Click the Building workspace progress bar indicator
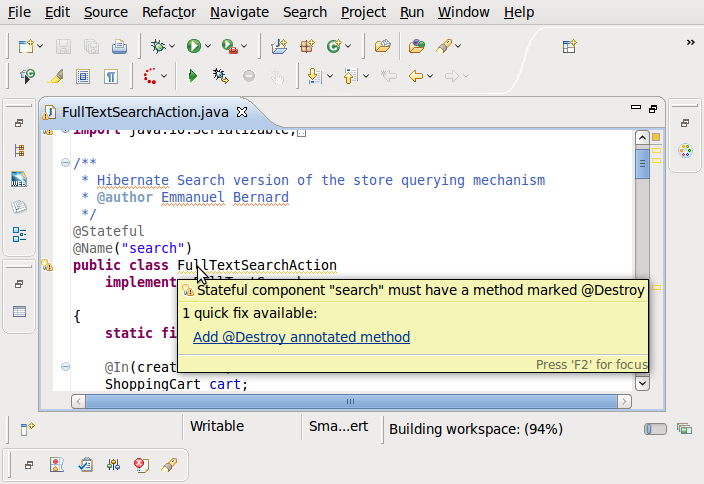Screen dimensions: 704x484 tap(655, 429)
